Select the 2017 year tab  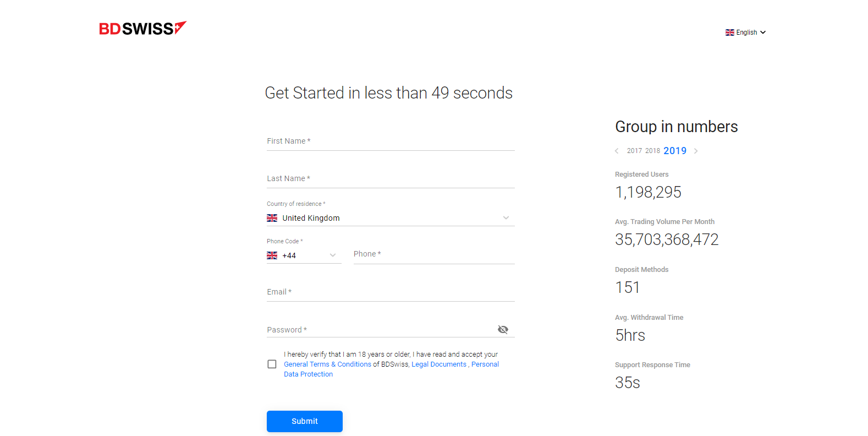pyautogui.click(x=634, y=151)
